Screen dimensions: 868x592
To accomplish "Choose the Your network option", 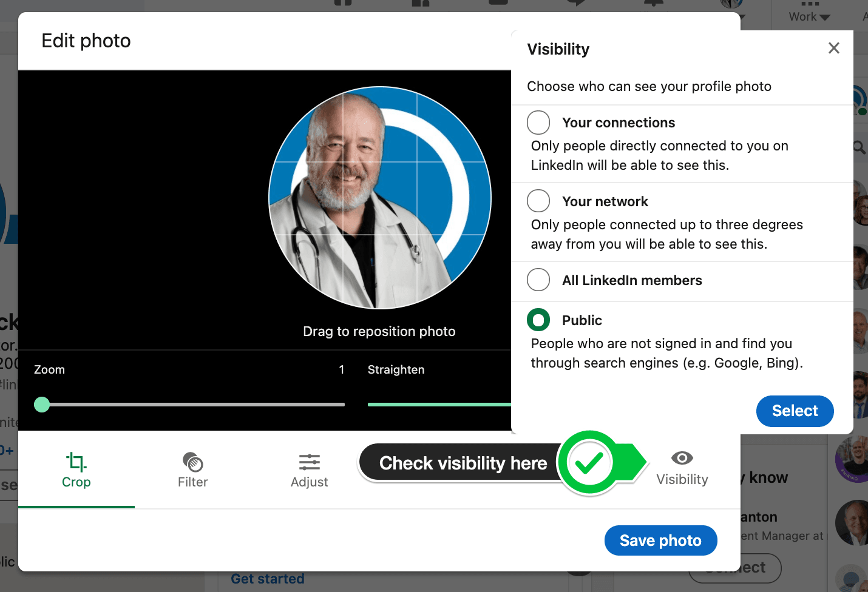I will 538,201.
